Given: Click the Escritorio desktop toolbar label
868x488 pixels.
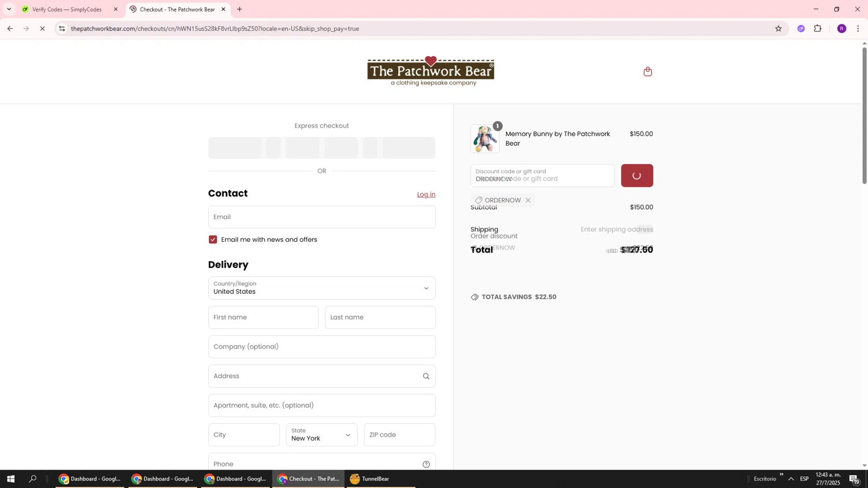Looking at the screenshot, I should 764,479.
